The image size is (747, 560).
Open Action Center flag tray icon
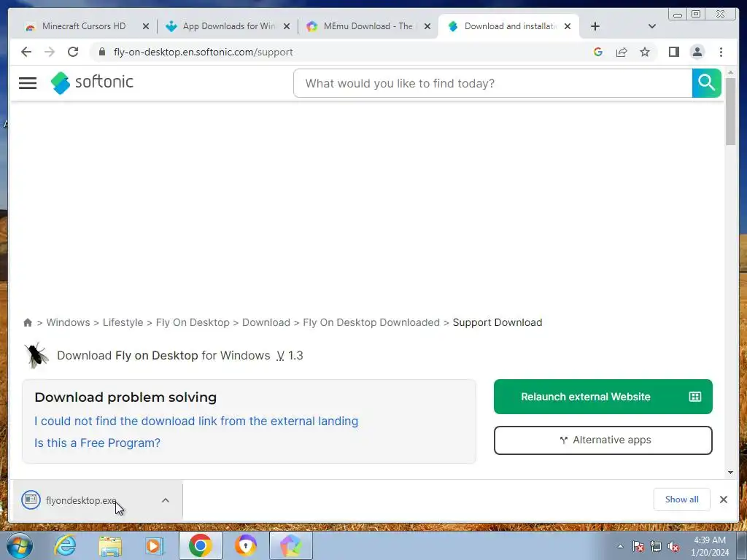(x=638, y=547)
